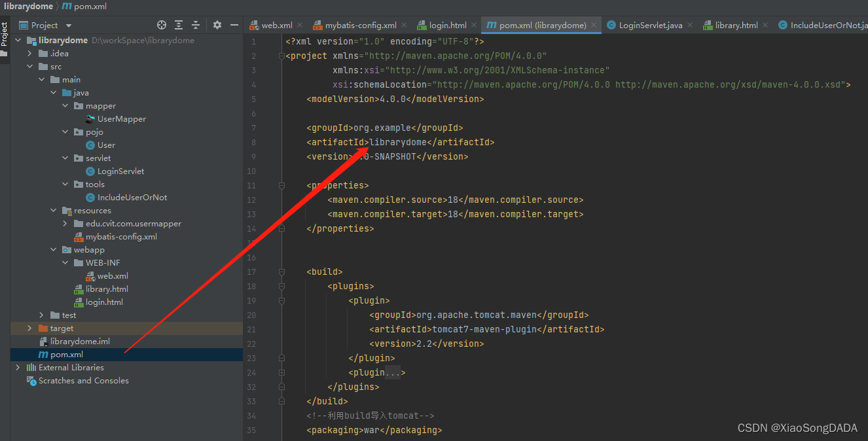Viewport: 868px width, 441px height.
Task: Collapse the tools package
Action: 65,185
